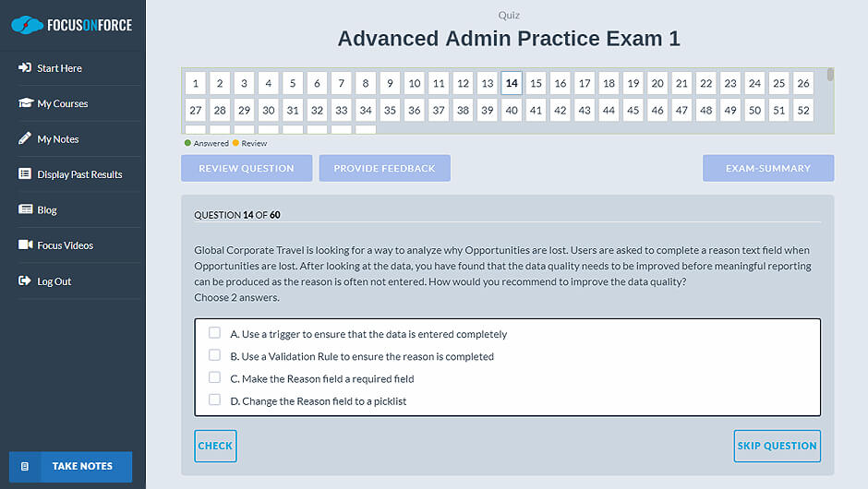Click the Start Here arrow icon
Screen dimensions: 868x489
(25, 68)
